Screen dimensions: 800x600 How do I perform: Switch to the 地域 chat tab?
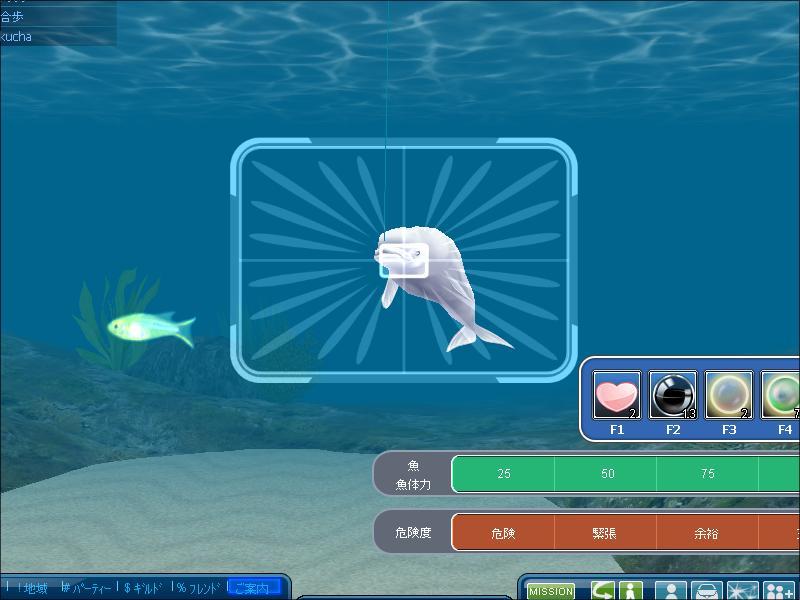(x=32, y=588)
